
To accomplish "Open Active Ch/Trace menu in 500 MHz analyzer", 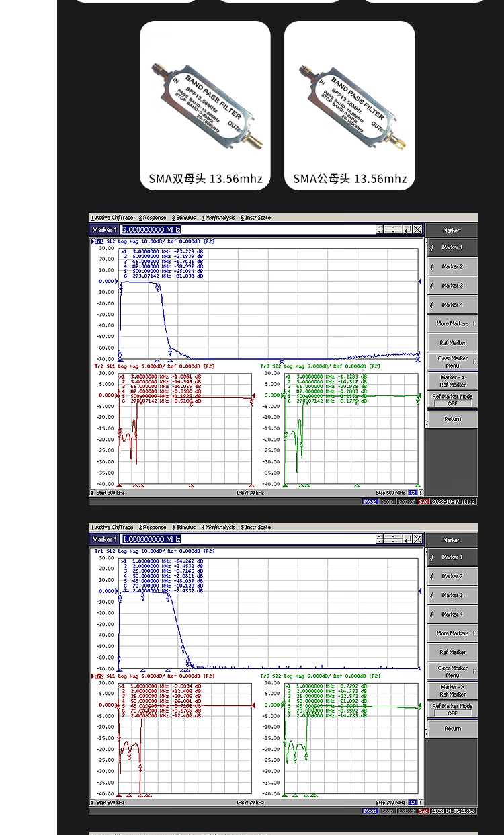I will coord(113,218).
